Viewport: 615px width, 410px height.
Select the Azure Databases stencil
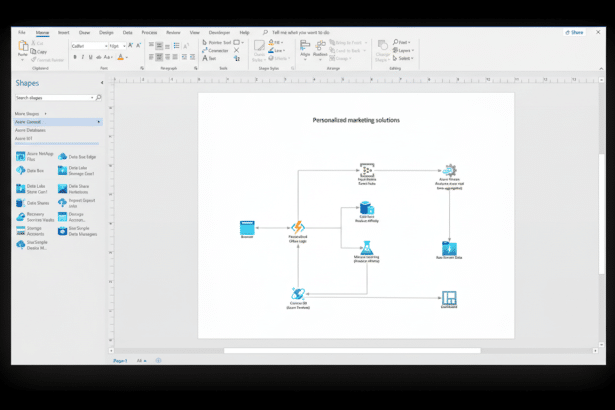click(x=30, y=130)
